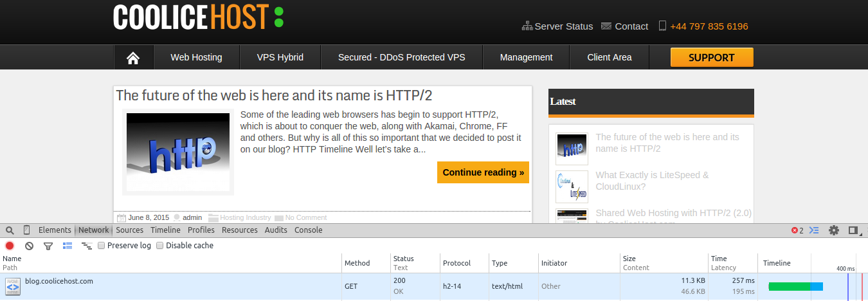Click the Contact envelope icon
868x301 pixels.
606,26
